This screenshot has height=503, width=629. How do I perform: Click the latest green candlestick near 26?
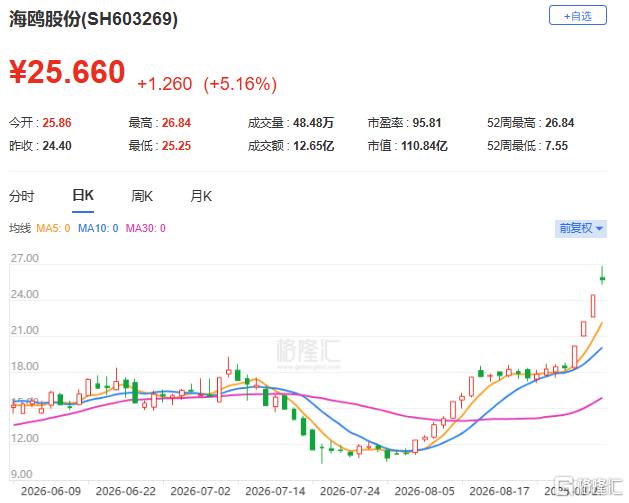coord(602,277)
